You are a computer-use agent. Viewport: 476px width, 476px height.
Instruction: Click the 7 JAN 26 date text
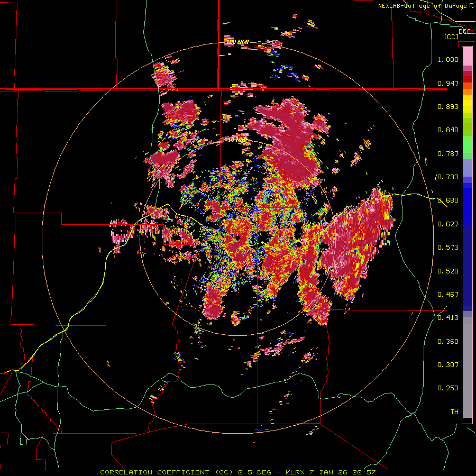click(329, 472)
